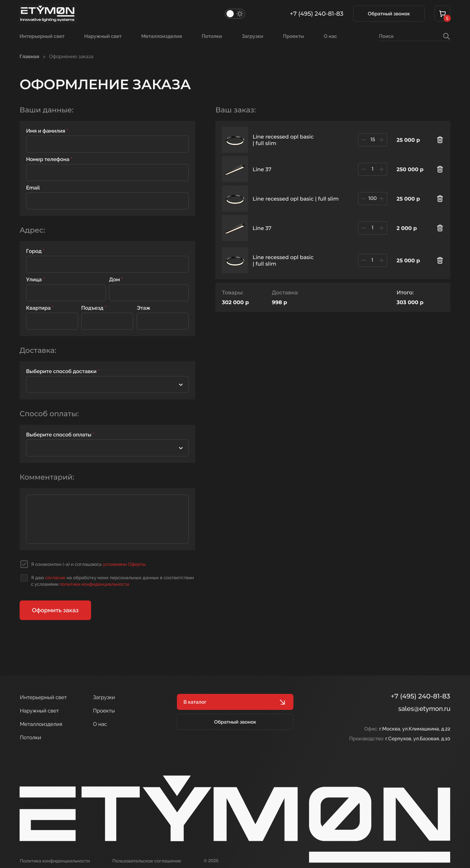
Task: Open thumbnail of the 15-piece Line recessed item
Action: coord(235,140)
